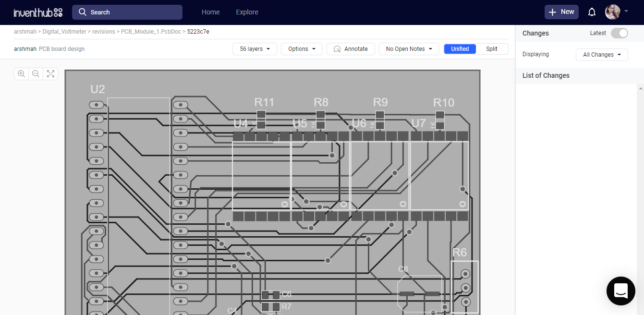The width and height of the screenshot is (644, 315).
Task: Click the Annotate button
Action: click(x=351, y=49)
